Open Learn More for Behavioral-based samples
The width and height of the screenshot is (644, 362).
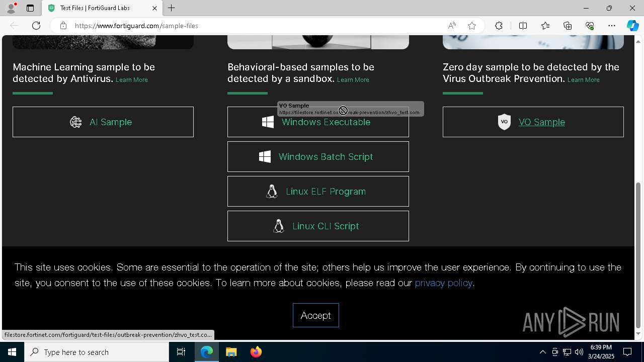click(x=353, y=80)
